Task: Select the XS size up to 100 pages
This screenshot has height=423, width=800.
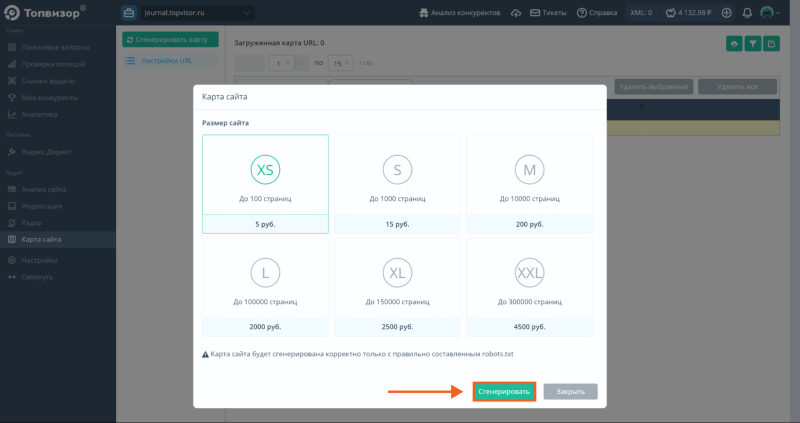Action: tap(265, 183)
